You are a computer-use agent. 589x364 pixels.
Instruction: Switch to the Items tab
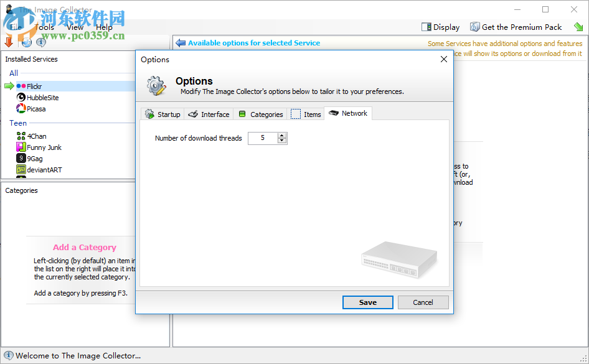[306, 114]
